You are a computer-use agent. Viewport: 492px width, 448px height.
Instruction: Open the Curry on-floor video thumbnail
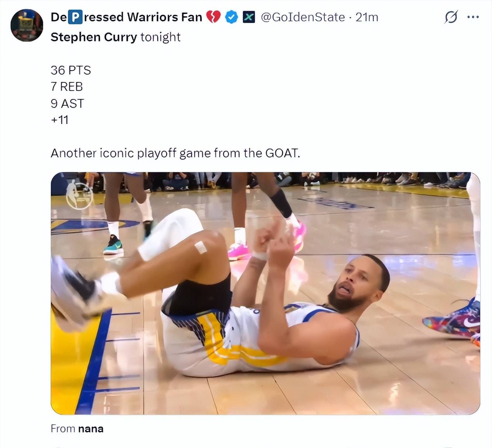click(x=265, y=293)
